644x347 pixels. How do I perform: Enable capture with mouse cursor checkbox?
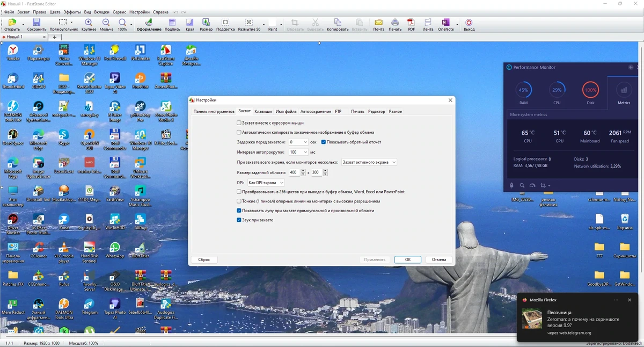coord(239,123)
